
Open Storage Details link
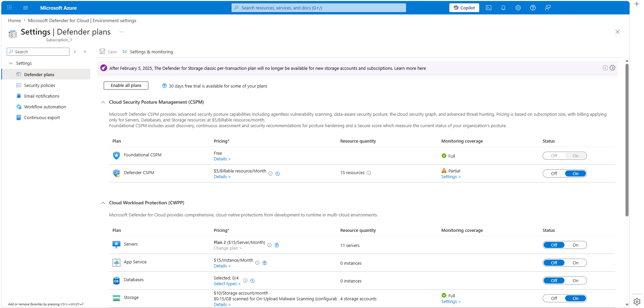coord(222,305)
